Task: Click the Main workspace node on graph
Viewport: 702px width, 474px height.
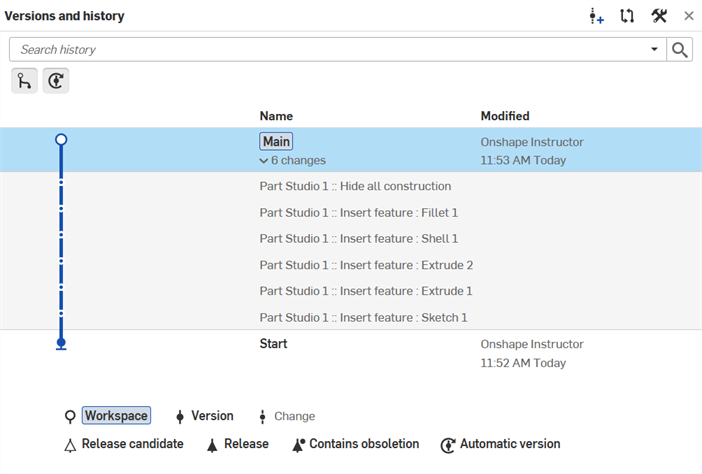Action: tap(61, 140)
